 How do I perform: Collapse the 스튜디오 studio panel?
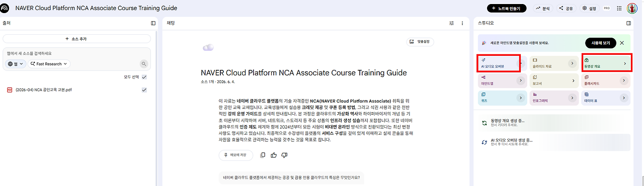coord(628,23)
